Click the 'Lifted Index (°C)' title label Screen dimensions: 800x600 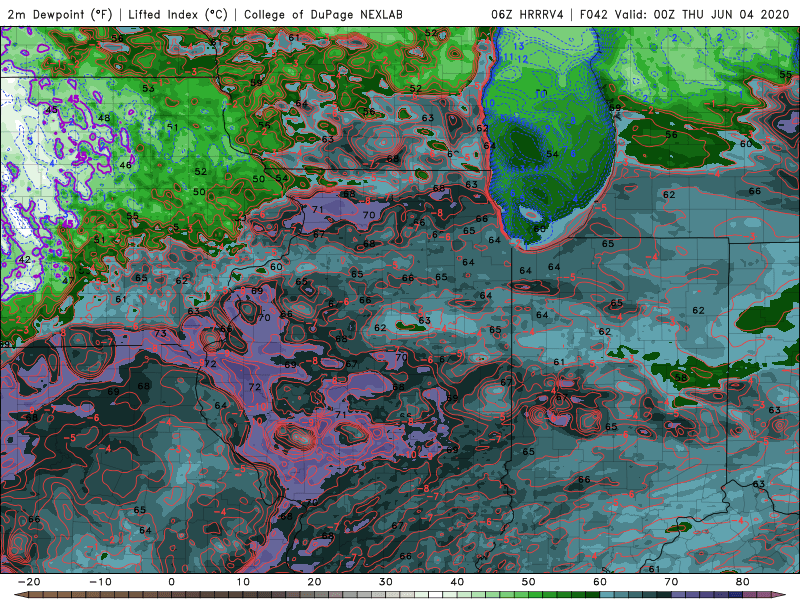pos(178,14)
